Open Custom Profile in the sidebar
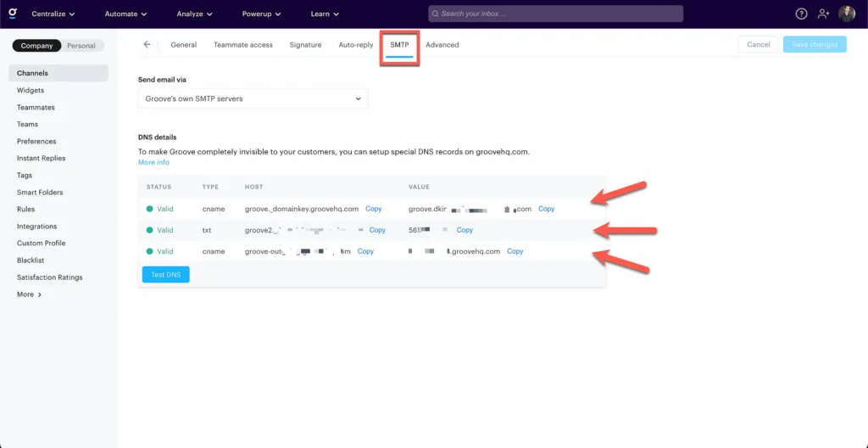The height and width of the screenshot is (448, 868). coord(41,244)
